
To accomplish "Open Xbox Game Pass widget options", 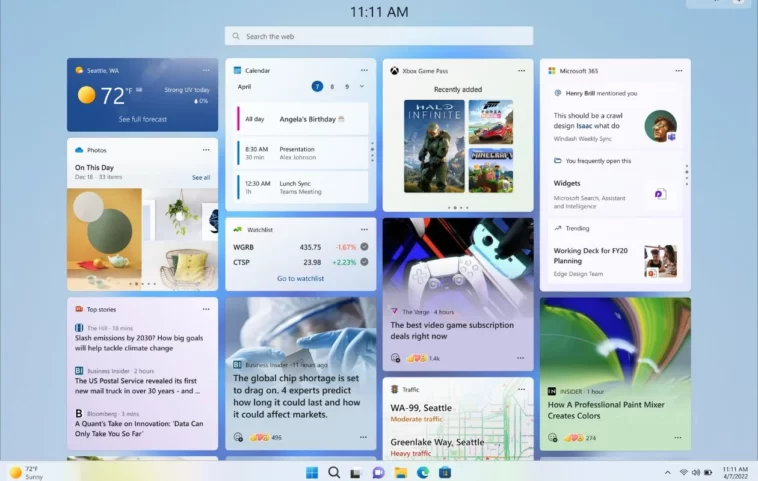I will coord(522,71).
